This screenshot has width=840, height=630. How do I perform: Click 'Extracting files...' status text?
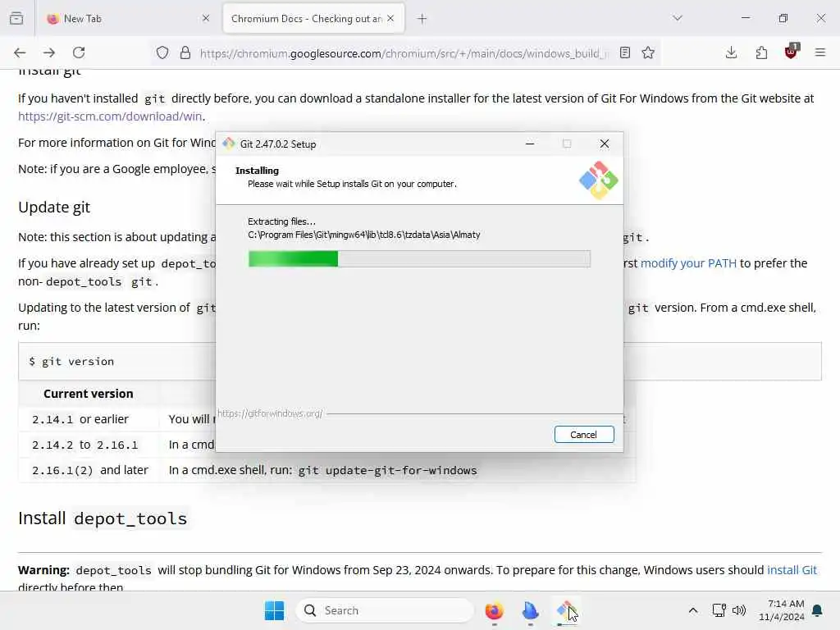[282, 221]
